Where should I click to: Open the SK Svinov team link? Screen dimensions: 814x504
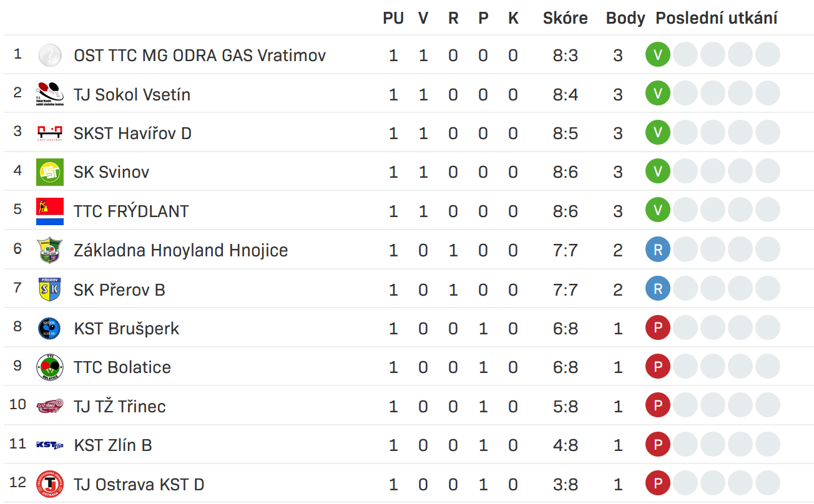tap(112, 172)
